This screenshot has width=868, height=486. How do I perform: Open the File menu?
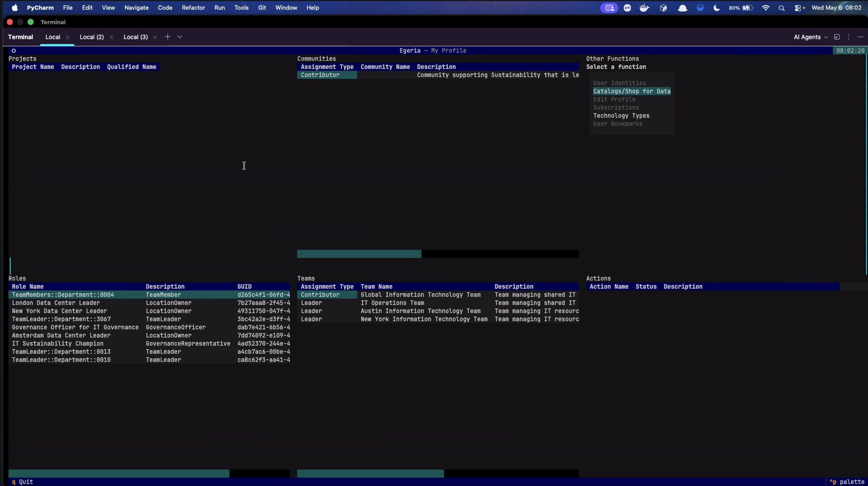coord(68,7)
